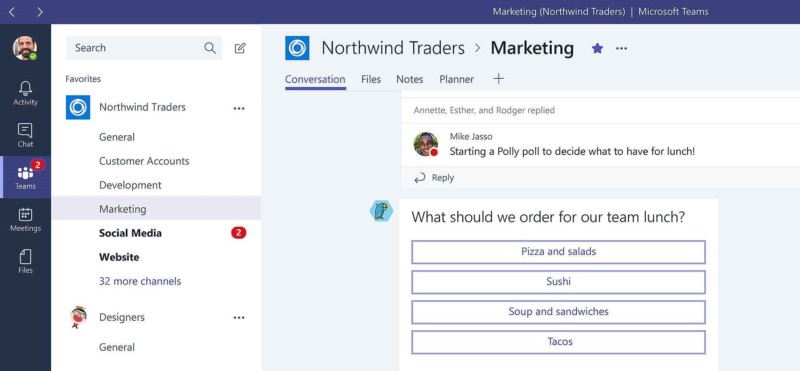Click in the Search field
The image size is (800, 371).
pyautogui.click(x=144, y=48)
